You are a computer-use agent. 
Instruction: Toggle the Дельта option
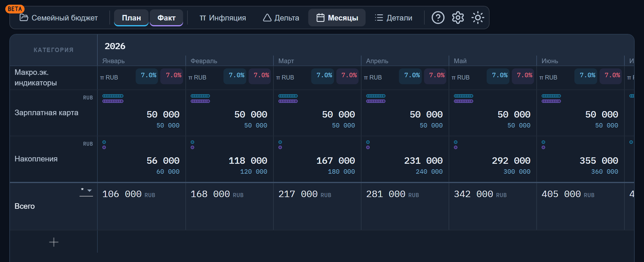pyautogui.click(x=281, y=18)
